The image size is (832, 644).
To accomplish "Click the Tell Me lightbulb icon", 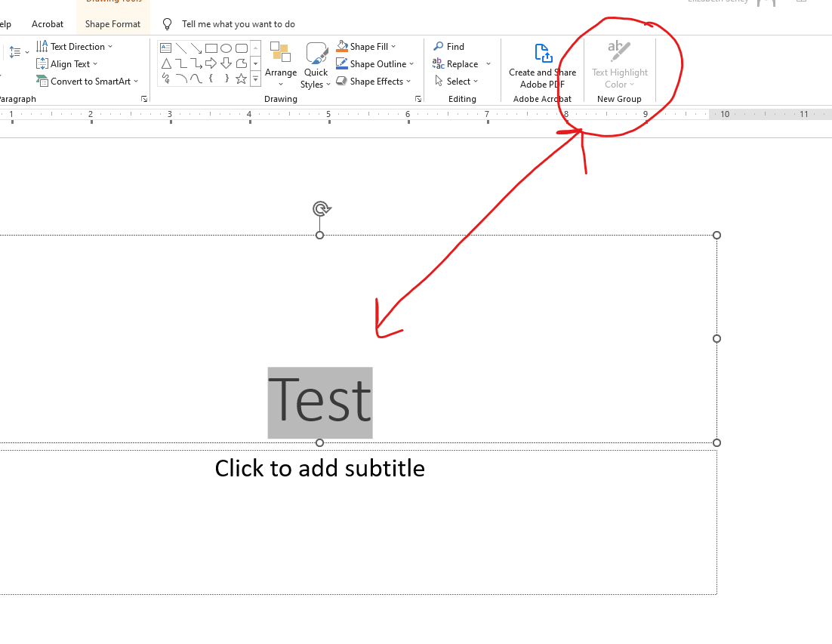I will point(167,24).
